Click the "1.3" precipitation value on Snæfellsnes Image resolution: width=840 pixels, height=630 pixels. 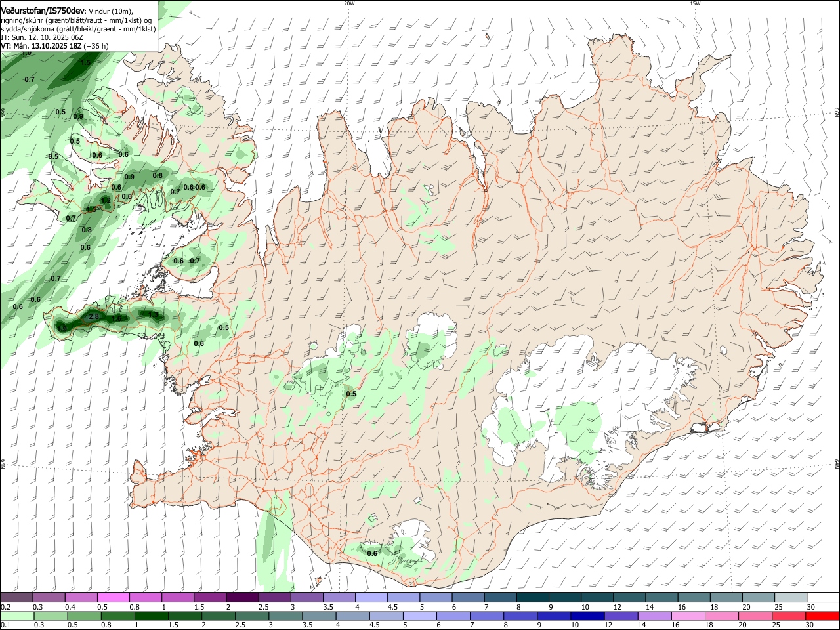(154, 315)
